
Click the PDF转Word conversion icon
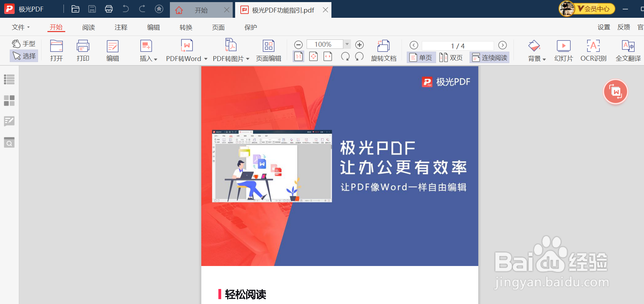pyautogui.click(x=187, y=46)
